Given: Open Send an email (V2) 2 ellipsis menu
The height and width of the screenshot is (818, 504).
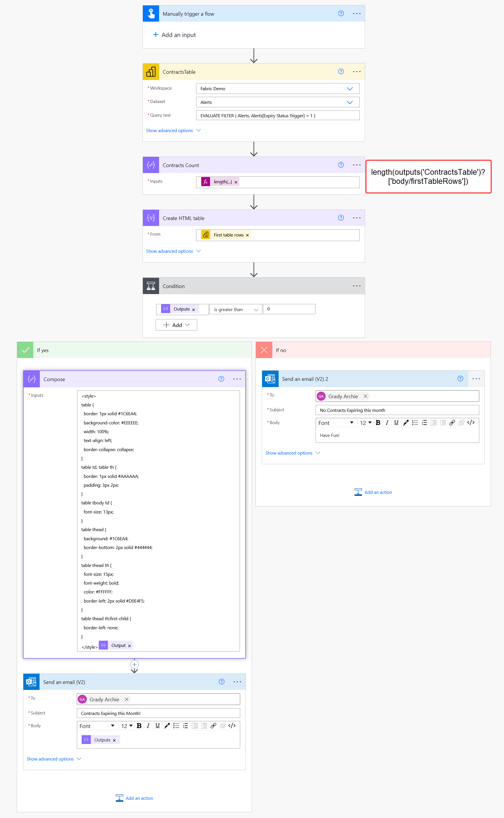Looking at the screenshot, I should pos(476,379).
